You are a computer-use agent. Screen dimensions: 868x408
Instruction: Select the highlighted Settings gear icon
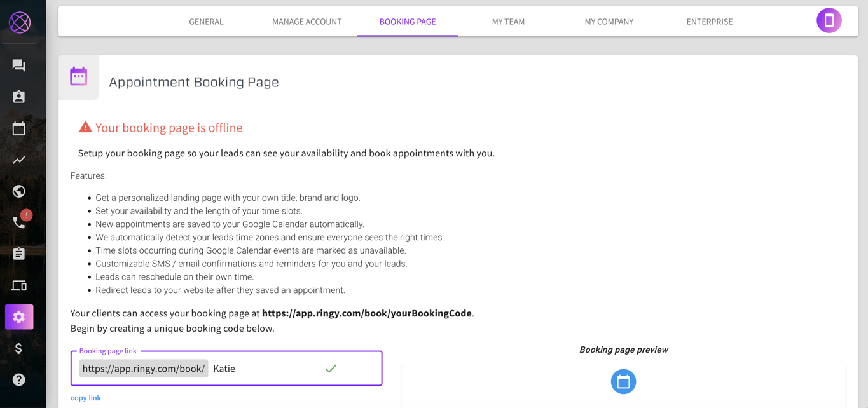tap(18, 316)
